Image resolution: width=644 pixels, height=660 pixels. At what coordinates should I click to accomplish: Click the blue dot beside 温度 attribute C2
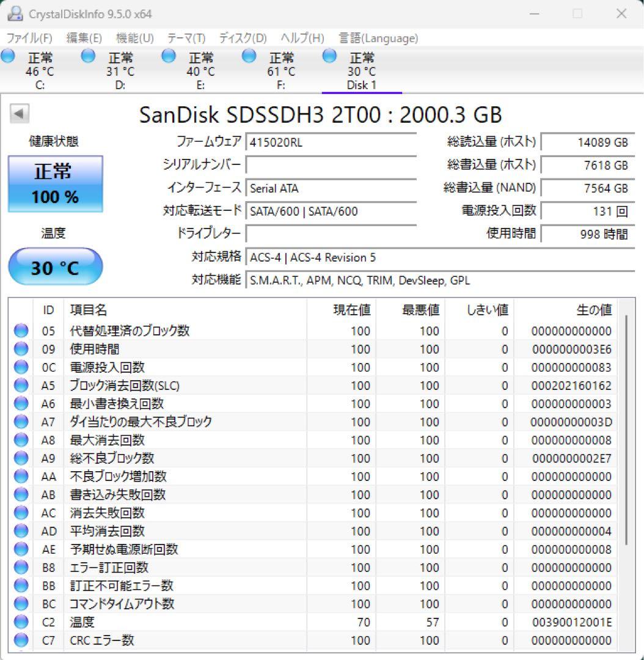click(21, 622)
